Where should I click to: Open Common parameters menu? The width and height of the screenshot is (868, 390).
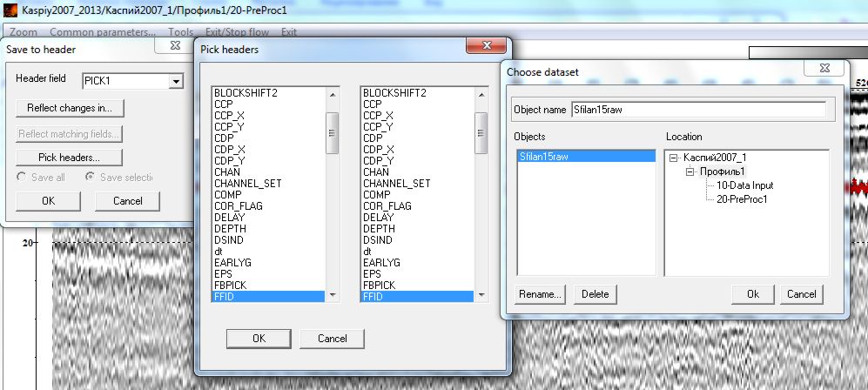[x=103, y=32]
